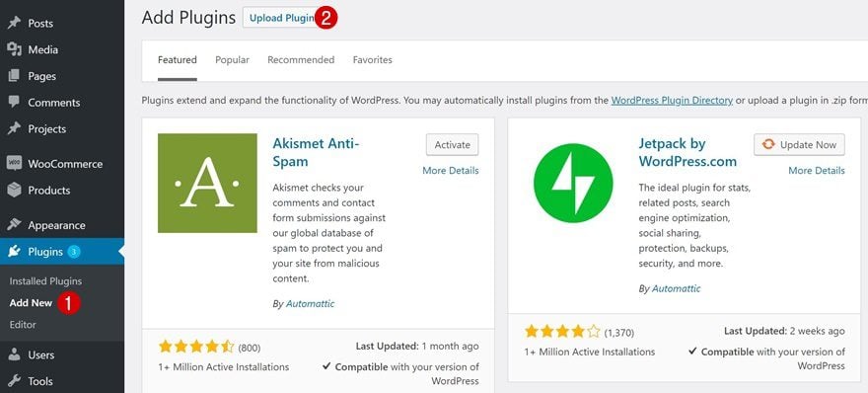The height and width of the screenshot is (393, 868).
Task: Click the Upload Plugin button
Action: tap(282, 18)
